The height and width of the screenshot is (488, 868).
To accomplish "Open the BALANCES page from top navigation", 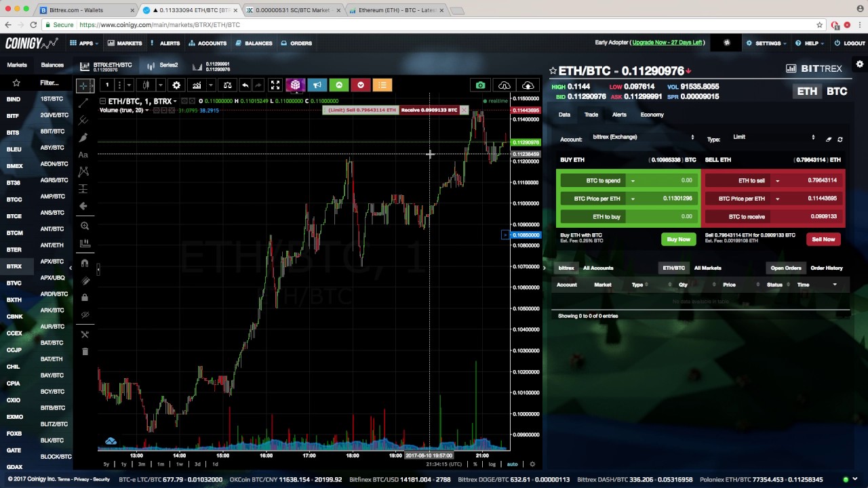I will click(x=254, y=43).
